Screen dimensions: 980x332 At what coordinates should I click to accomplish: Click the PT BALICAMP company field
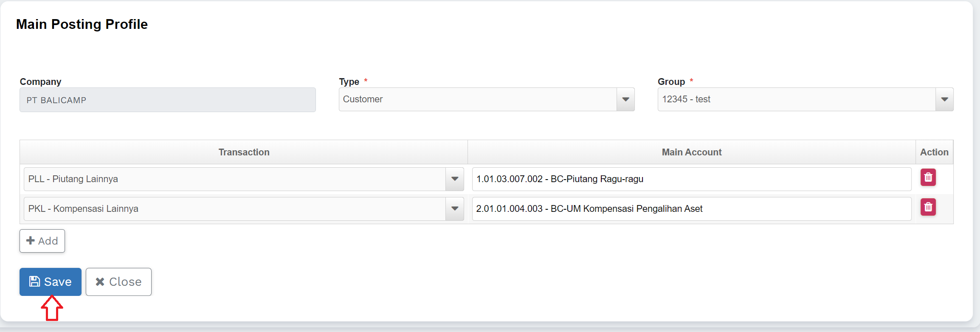tap(167, 100)
